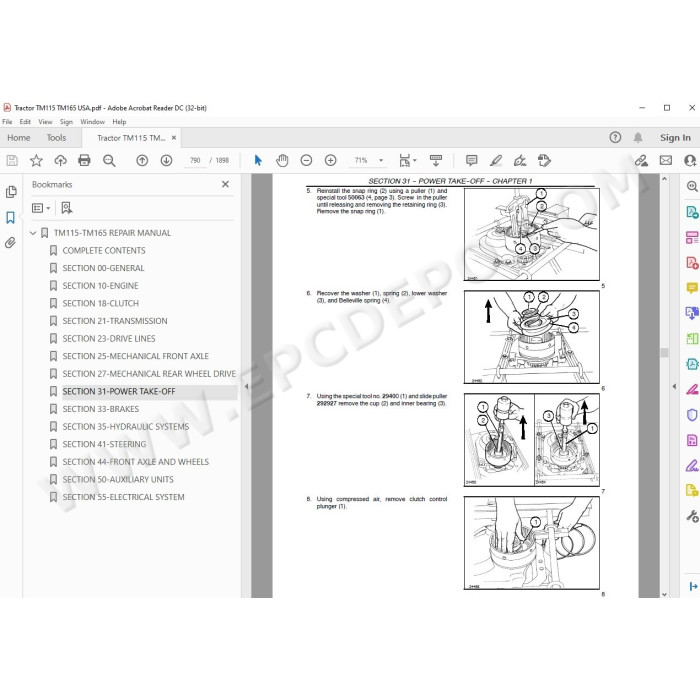
Task: Open the fit page options tool
Action: 407,160
